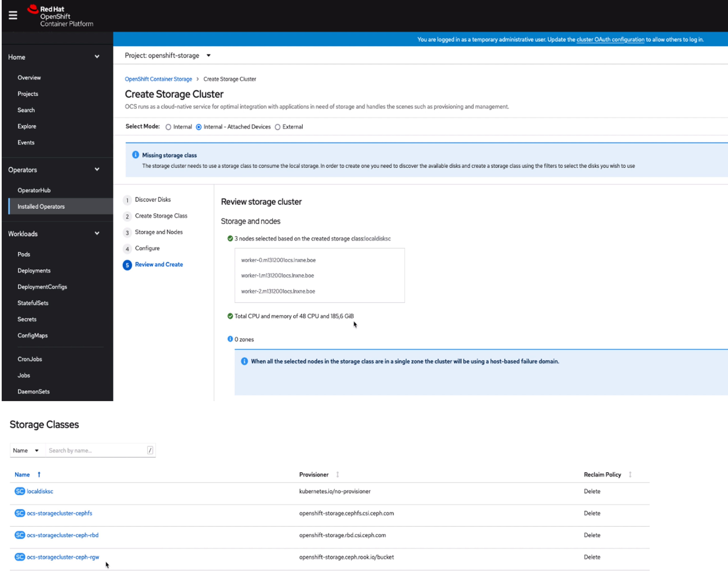
Task: Click SC badge icon next to ocs-storagecluster-ceph-rgw
Action: [x=20, y=557]
